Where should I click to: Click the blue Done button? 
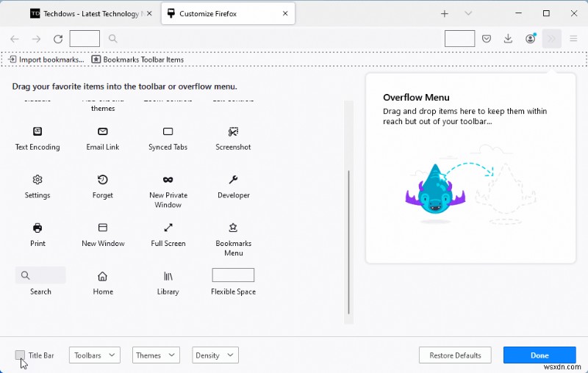coord(539,355)
